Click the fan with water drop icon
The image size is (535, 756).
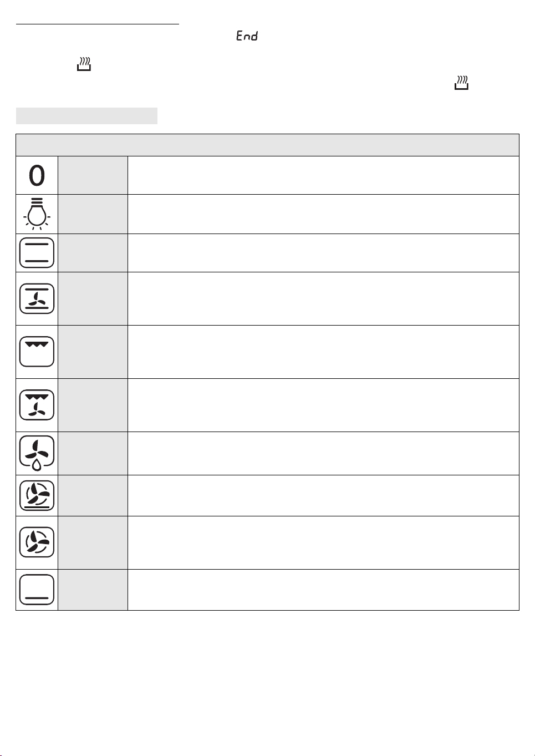[x=37, y=453]
